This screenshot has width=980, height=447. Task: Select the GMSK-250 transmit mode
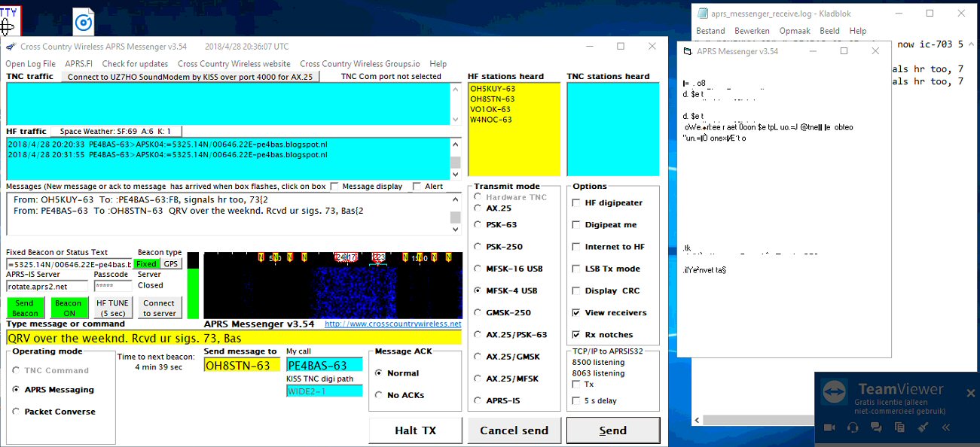tap(477, 312)
